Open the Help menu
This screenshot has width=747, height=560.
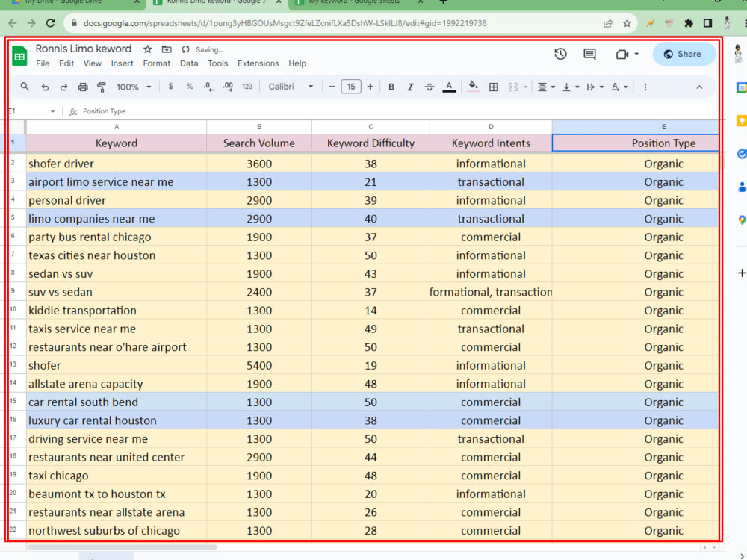pos(297,63)
